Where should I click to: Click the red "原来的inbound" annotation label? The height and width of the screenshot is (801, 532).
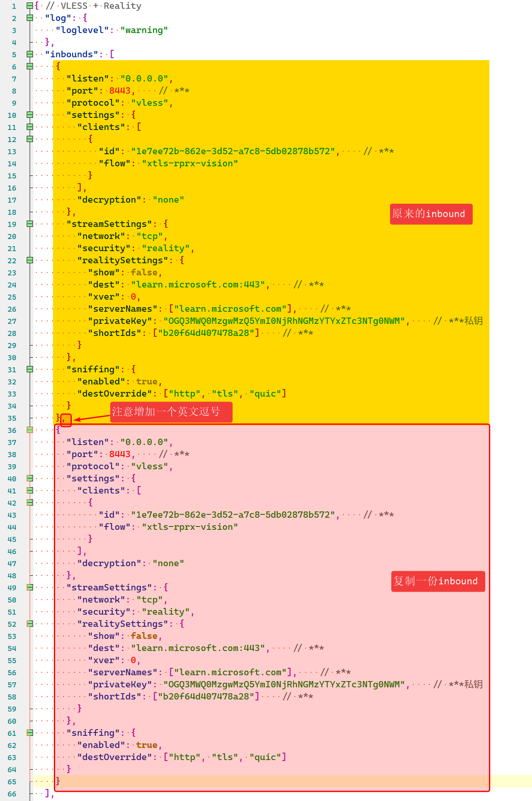click(431, 214)
